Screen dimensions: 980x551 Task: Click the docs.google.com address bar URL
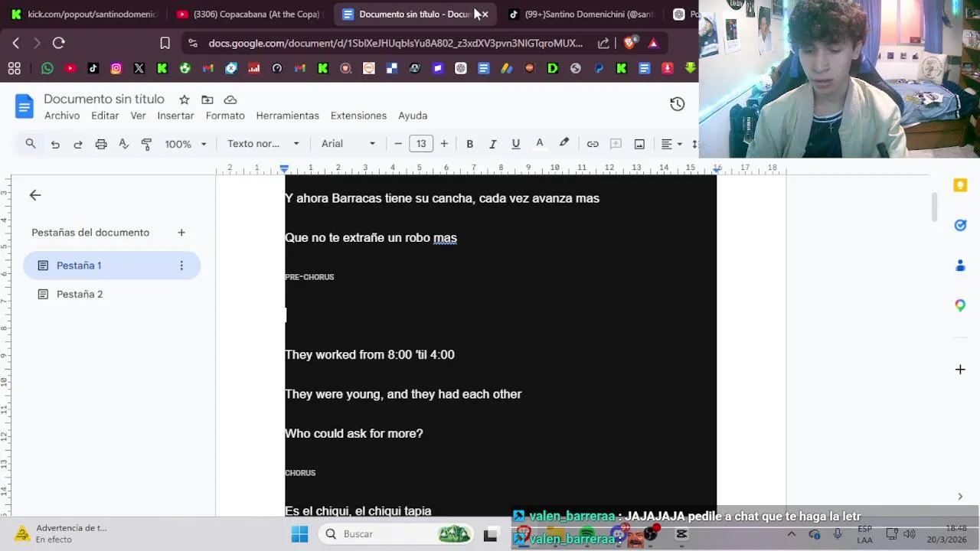tap(395, 43)
